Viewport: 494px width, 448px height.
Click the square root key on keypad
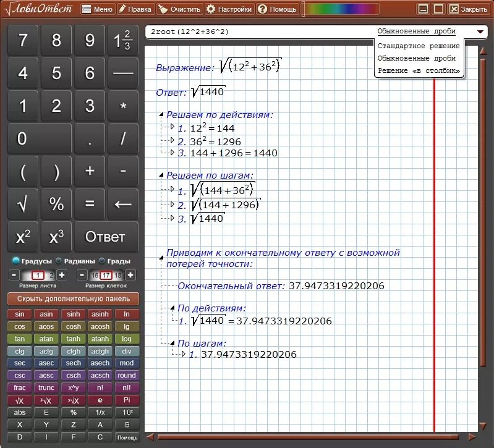[x=23, y=204]
